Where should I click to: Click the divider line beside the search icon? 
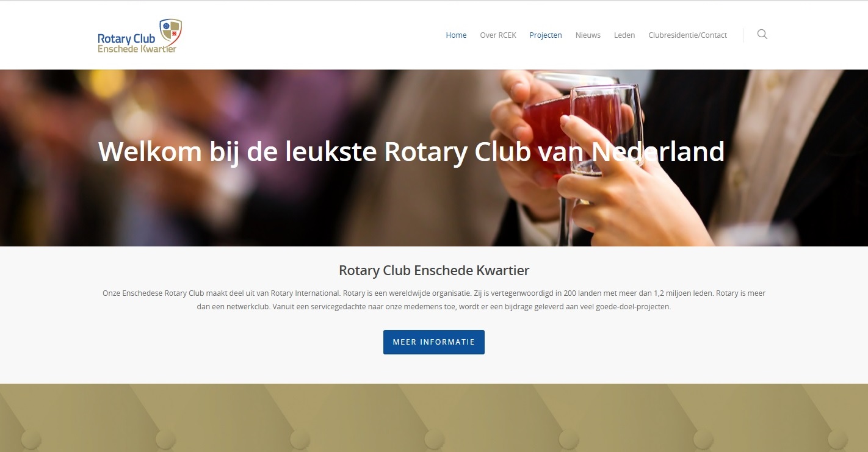coord(743,35)
